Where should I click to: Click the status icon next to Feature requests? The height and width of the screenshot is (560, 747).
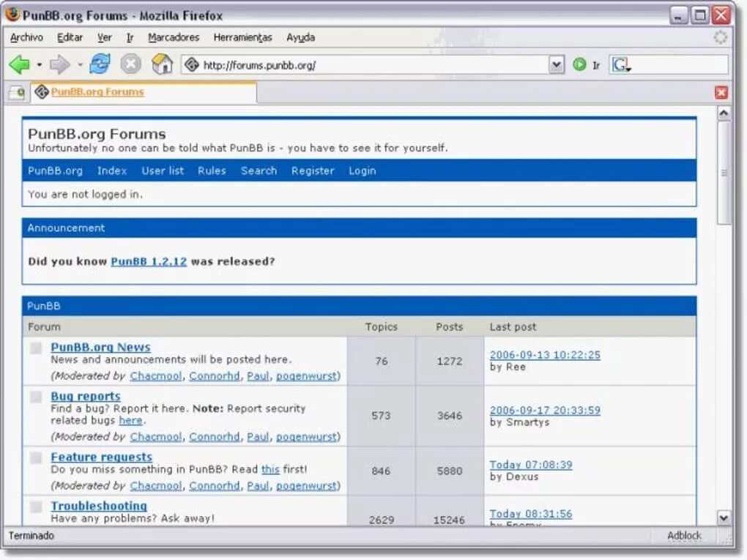coord(36,458)
